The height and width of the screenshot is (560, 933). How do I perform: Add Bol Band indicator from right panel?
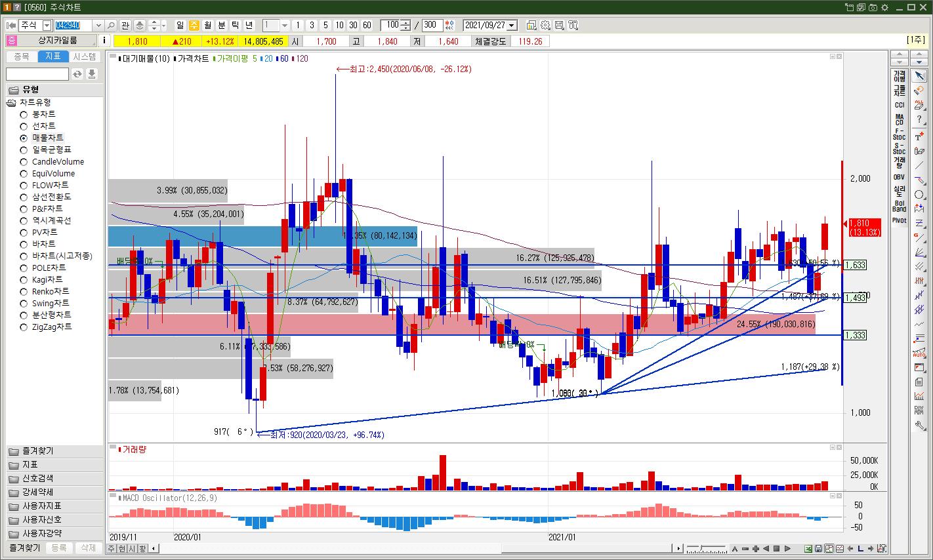(899, 206)
